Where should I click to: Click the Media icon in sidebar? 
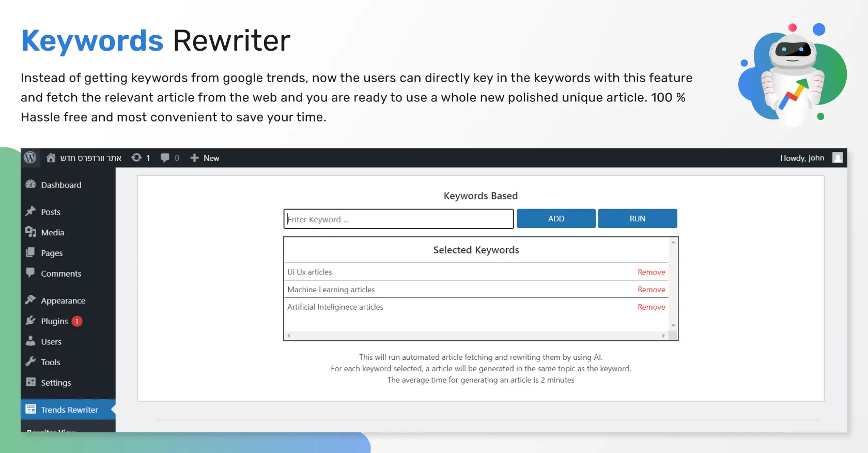point(30,232)
